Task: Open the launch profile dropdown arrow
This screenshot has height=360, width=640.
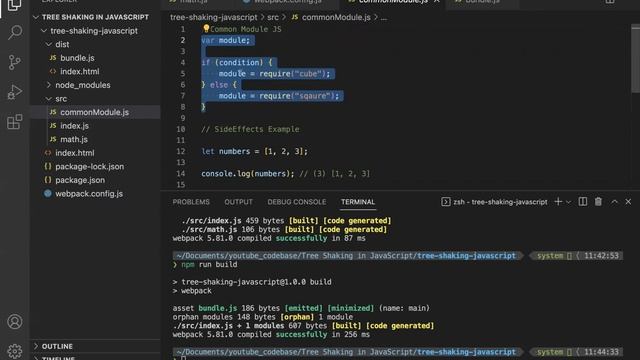Action: click(x=568, y=202)
